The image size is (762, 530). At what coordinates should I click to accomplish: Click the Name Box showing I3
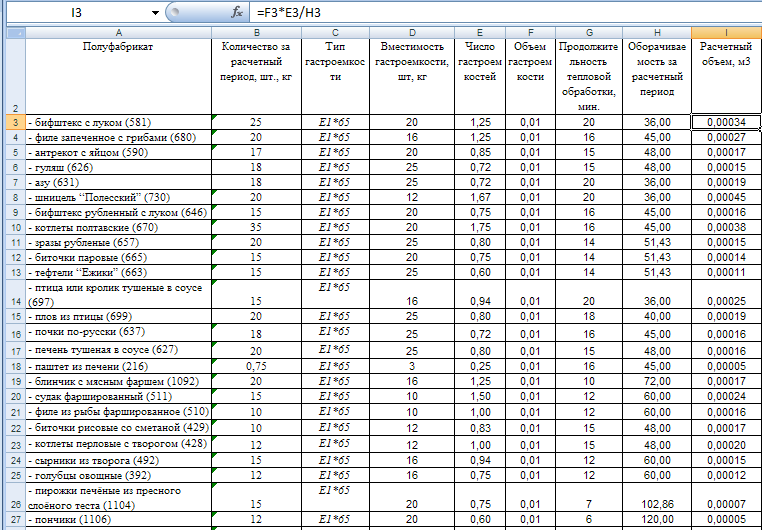pyautogui.click(x=77, y=13)
